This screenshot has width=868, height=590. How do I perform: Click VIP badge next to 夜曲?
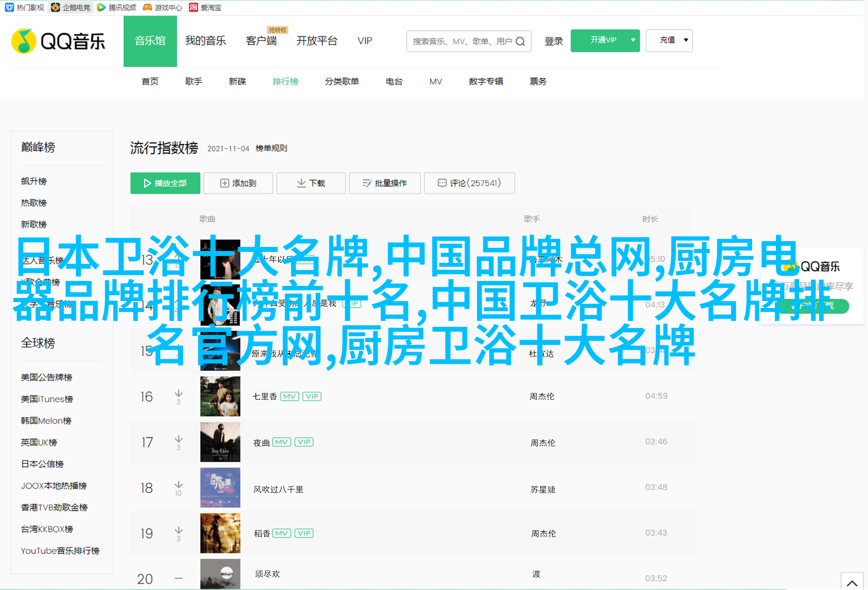(x=304, y=442)
